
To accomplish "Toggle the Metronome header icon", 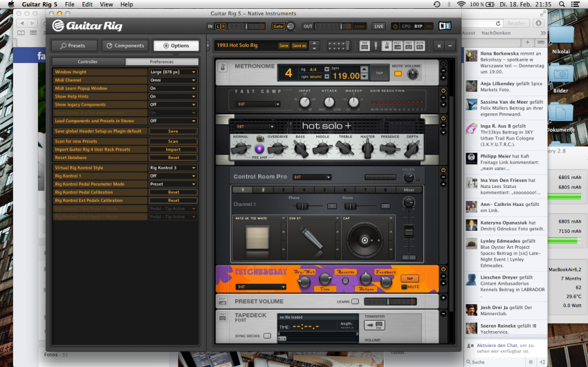I will pyautogui.click(x=387, y=46).
